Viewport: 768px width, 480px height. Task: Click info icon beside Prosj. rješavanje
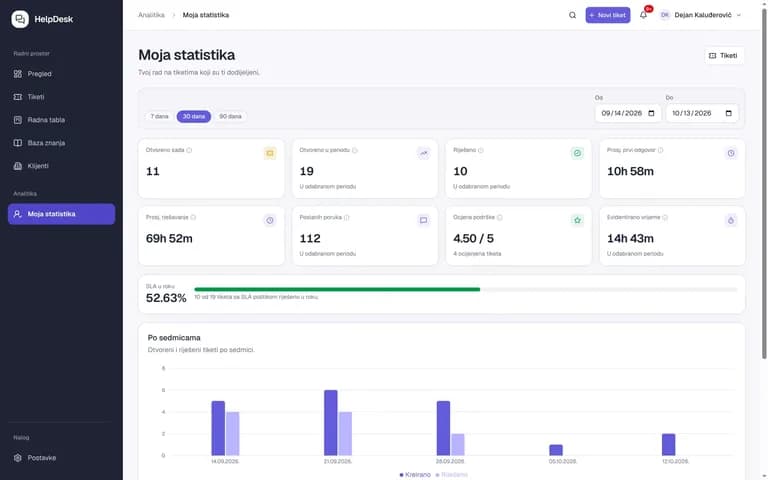coord(193,217)
